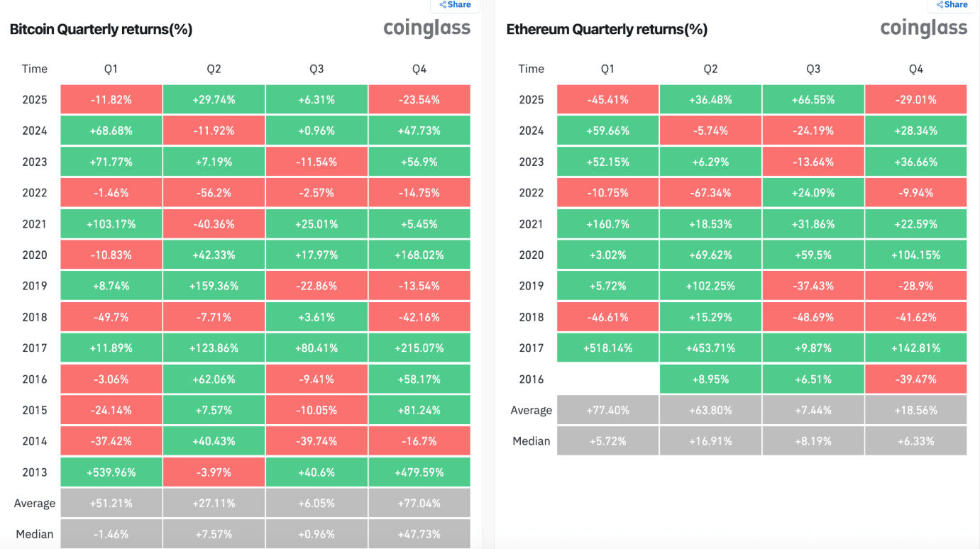The image size is (980, 549).
Task: Click the coinglass logo on the Bitcoin chart
Action: click(426, 28)
